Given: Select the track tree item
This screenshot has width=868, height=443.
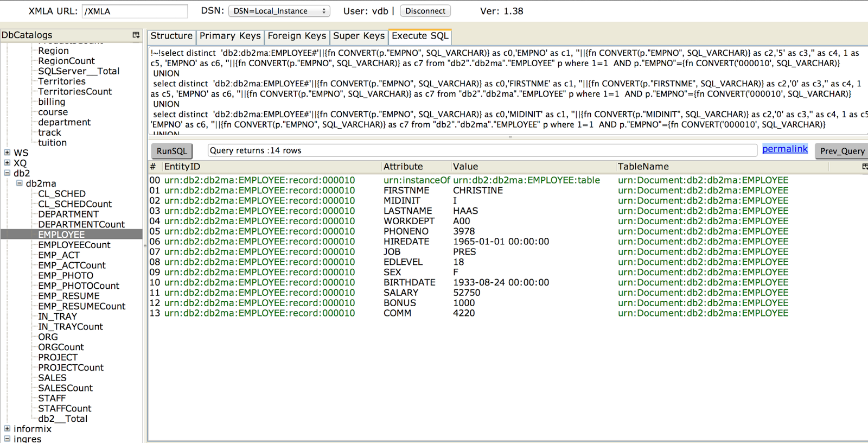Looking at the screenshot, I should [49, 132].
